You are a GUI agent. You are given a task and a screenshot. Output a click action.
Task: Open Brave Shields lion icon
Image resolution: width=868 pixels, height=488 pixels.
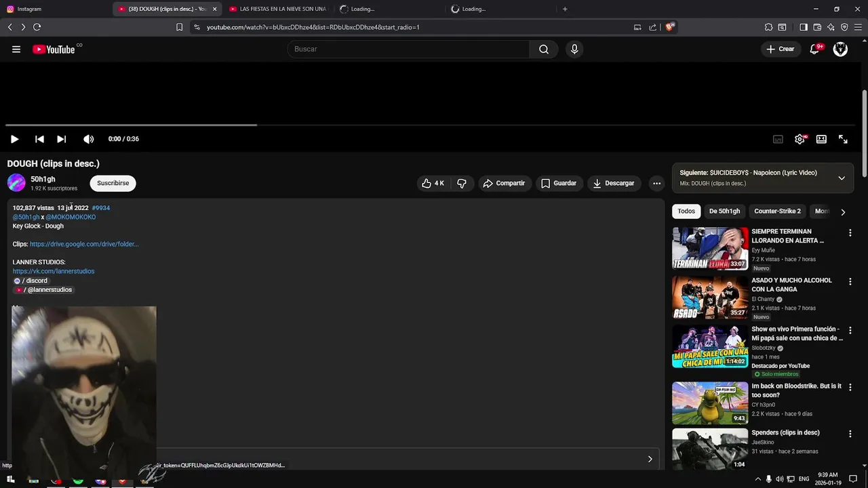(x=669, y=27)
